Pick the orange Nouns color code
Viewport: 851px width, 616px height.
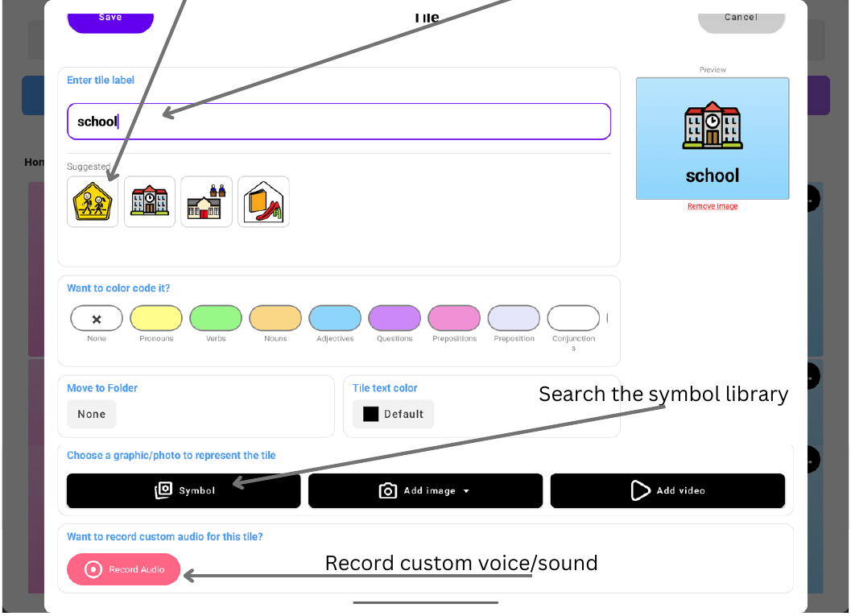[275, 318]
